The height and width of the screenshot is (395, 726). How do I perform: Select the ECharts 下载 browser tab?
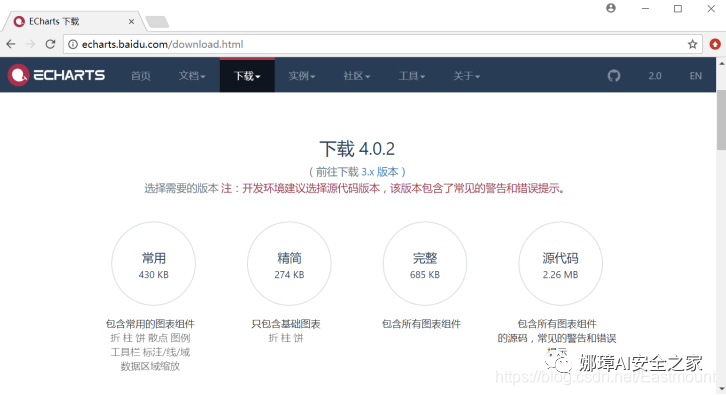(74, 21)
